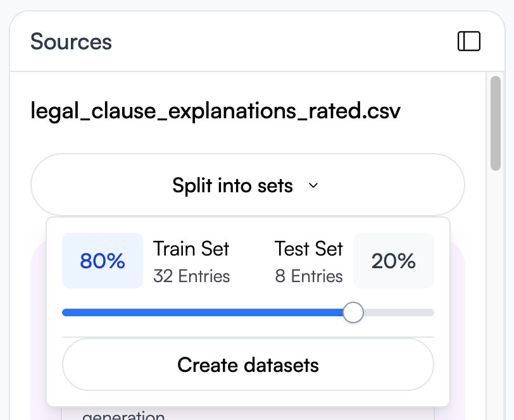Click the Sources panel heading
Image resolution: width=514 pixels, height=420 pixels.
[71, 42]
